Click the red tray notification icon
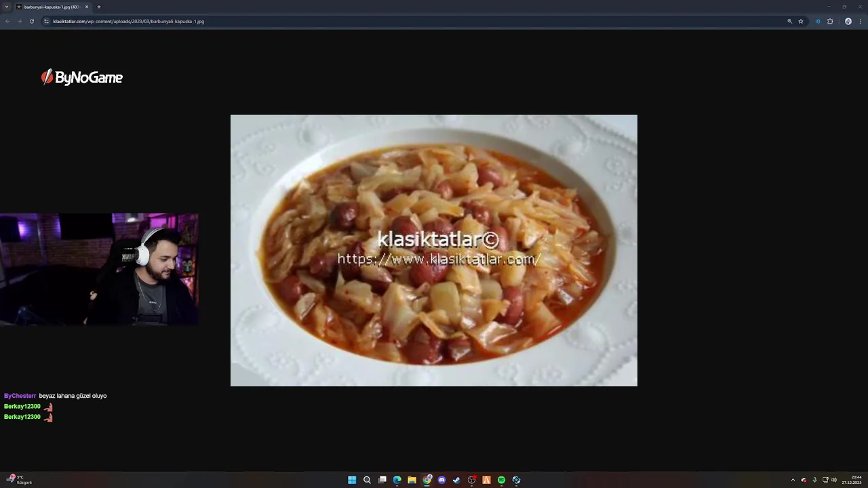This screenshot has width=868, height=488. coord(804,480)
